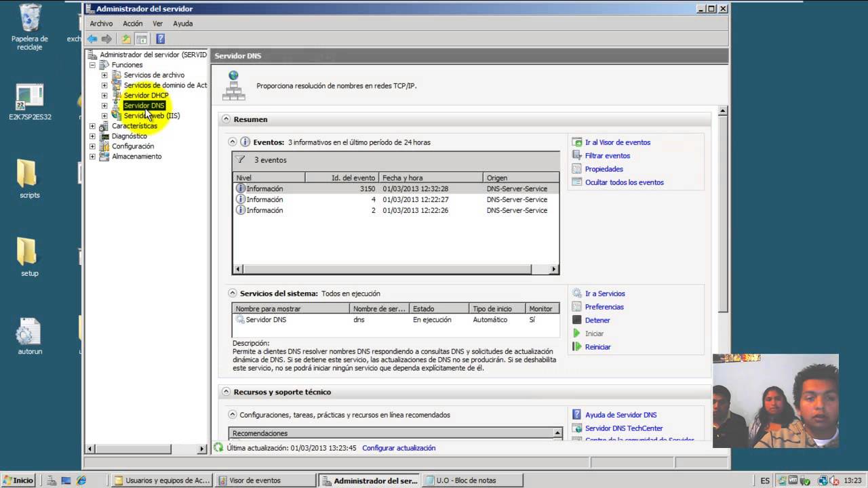Click Configurar actualización link
Screen dimensions: 868x488
pyautogui.click(x=399, y=448)
